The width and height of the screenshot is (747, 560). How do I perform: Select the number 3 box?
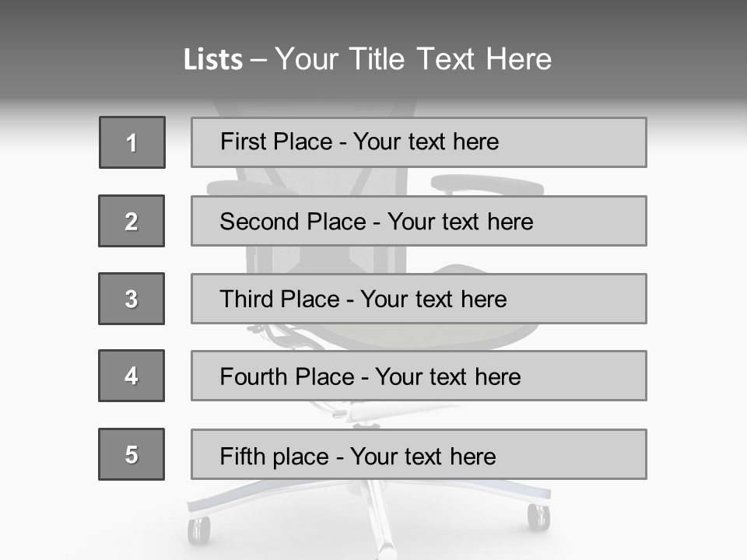click(x=132, y=299)
